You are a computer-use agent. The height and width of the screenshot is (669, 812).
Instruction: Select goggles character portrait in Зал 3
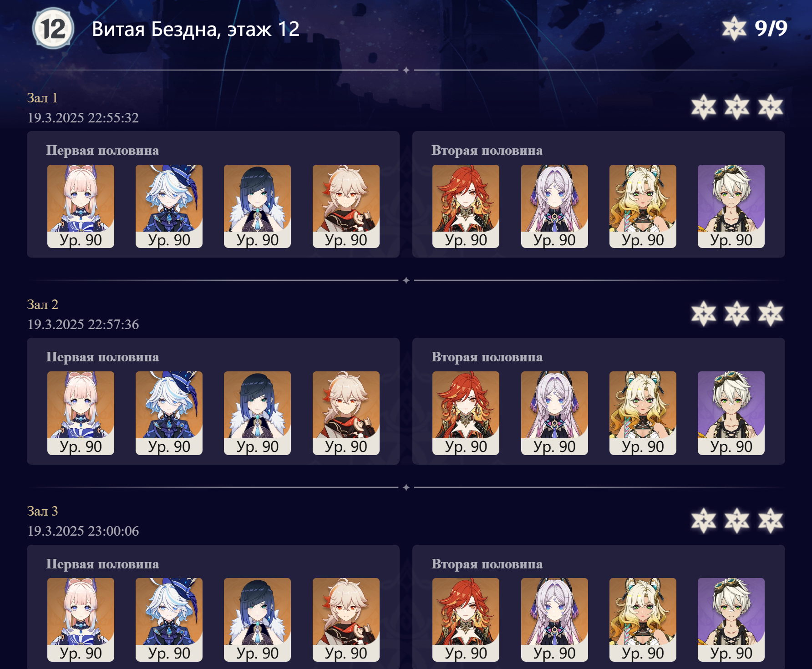(x=731, y=619)
